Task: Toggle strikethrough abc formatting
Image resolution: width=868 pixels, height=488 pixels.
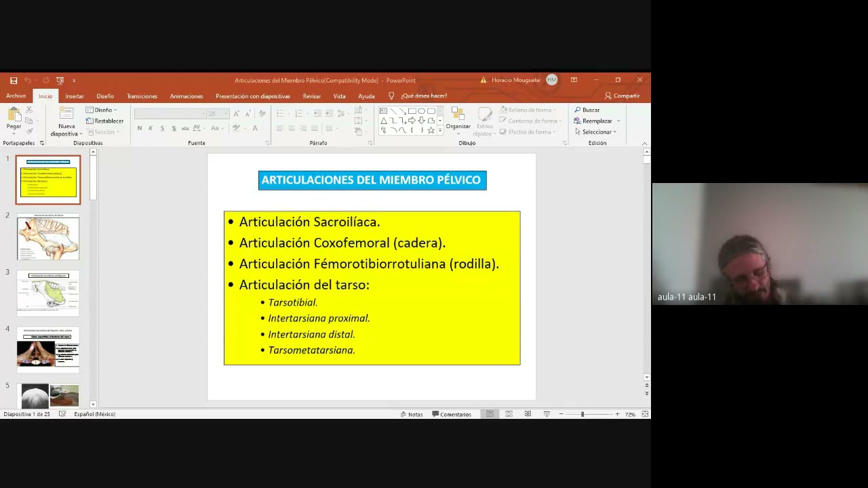Action: pos(185,128)
